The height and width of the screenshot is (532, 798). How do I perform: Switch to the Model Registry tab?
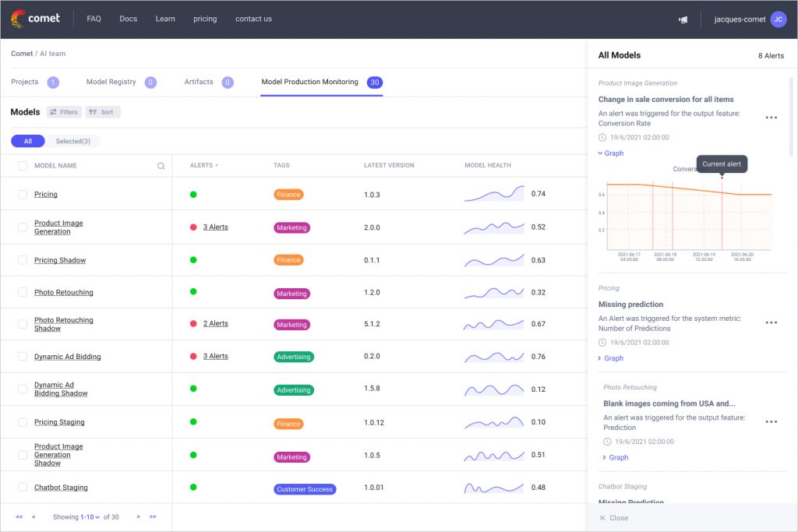[x=111, y=82]
